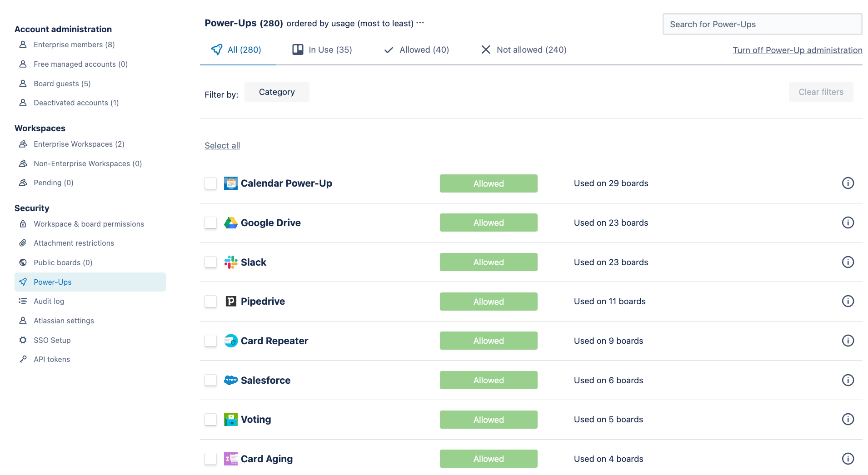Screen dimensions: 868x475
Task: Toggle the Card Aging checkbox
Action: [210, 459]
